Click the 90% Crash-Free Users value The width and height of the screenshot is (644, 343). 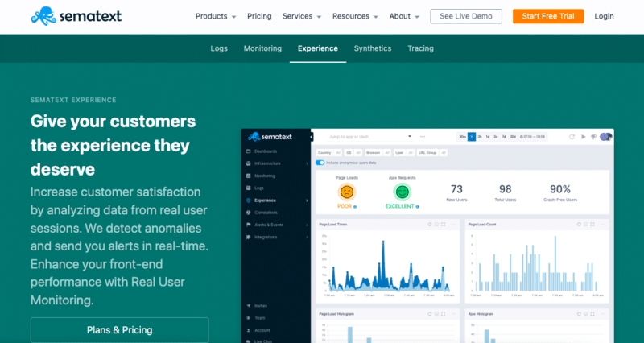(560, 189)
